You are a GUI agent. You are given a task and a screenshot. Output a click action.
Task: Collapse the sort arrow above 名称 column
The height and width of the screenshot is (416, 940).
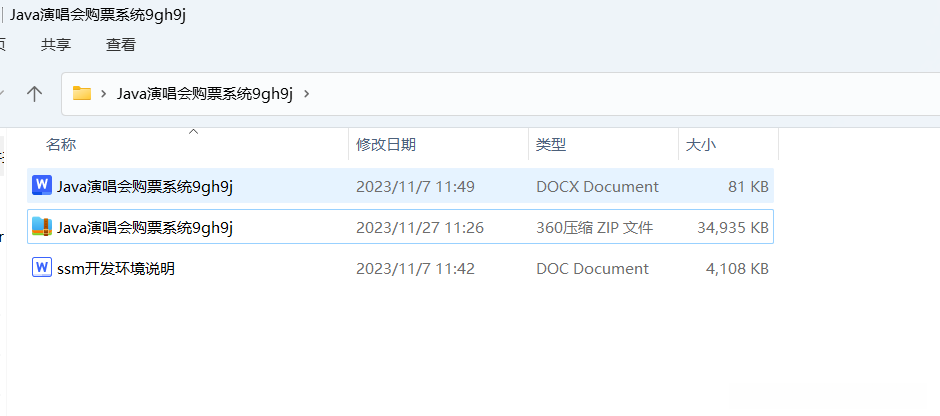[x=193, y=131]
